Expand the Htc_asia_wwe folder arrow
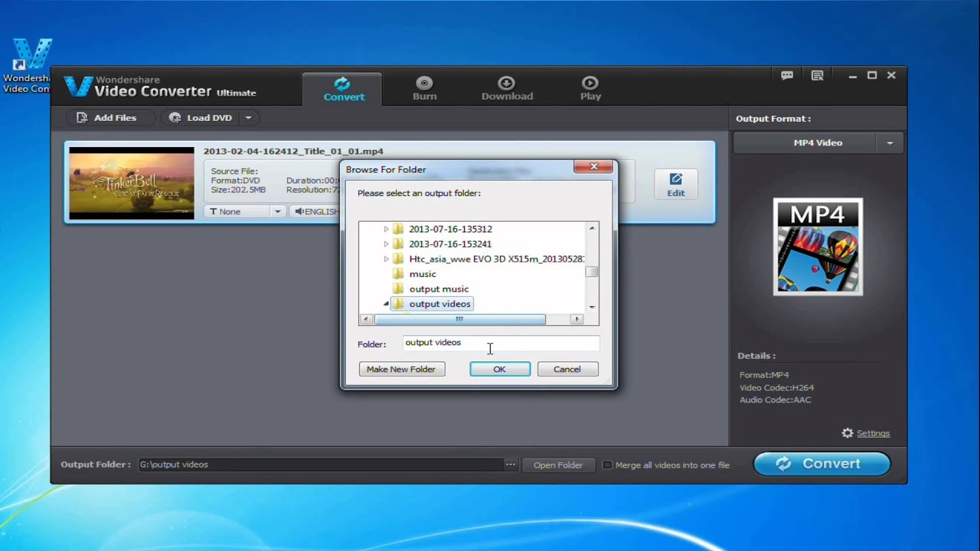The height and width of the screenshot is (551, 980). click(x=386, y=259)
